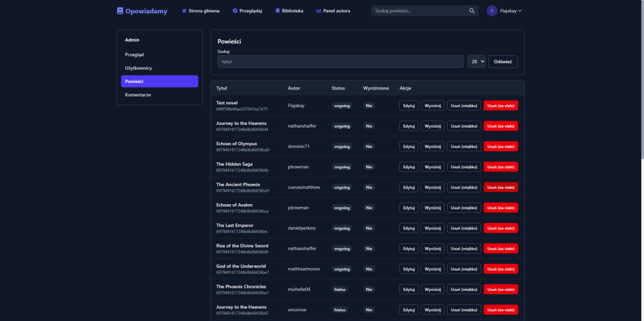Click the chart icon beside Panel autora
This screenshot has width=644, height=321.
click(319, 11)
